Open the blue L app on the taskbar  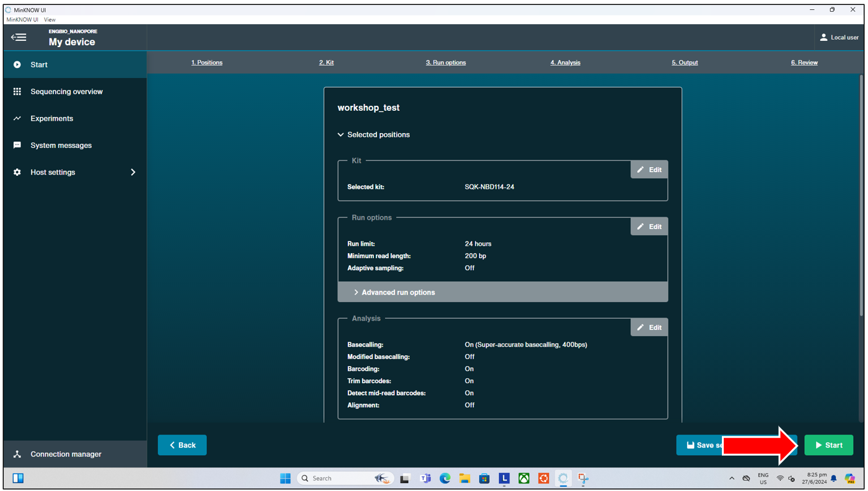[505, 478]
